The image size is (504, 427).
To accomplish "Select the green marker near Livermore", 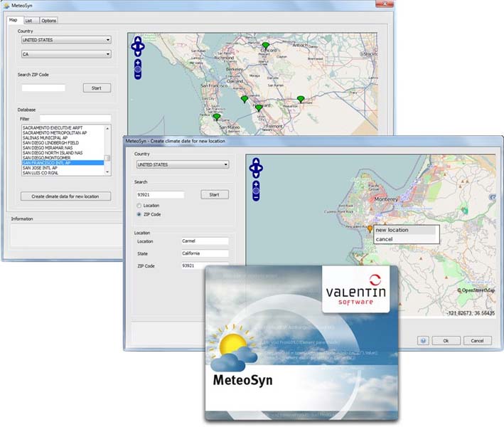I will 301,99.
